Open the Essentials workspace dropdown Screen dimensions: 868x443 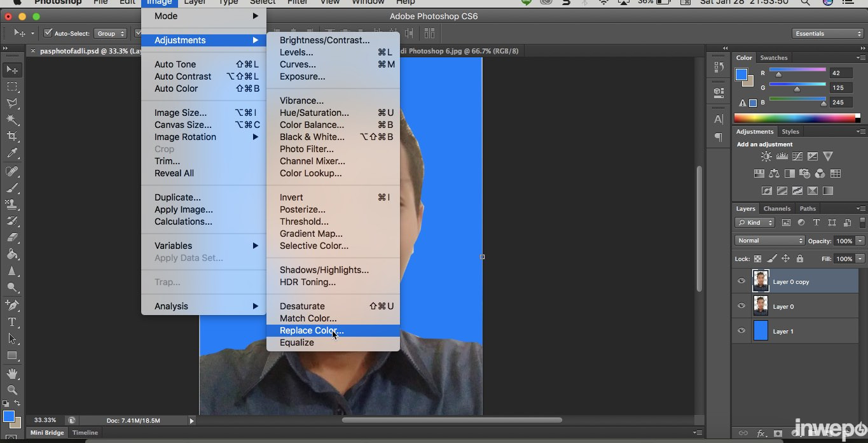point(827,34)
